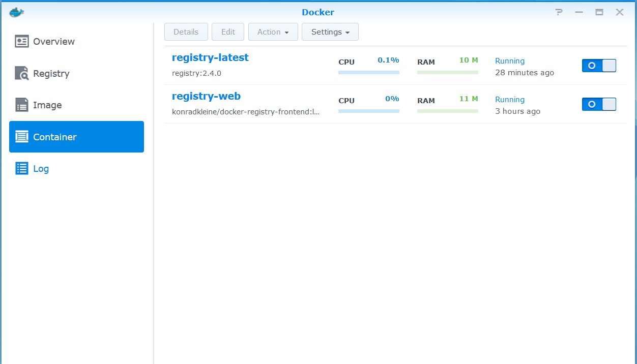Open the Action dropdown menu
The image size is (637, 364).
[x=273, y=32]
